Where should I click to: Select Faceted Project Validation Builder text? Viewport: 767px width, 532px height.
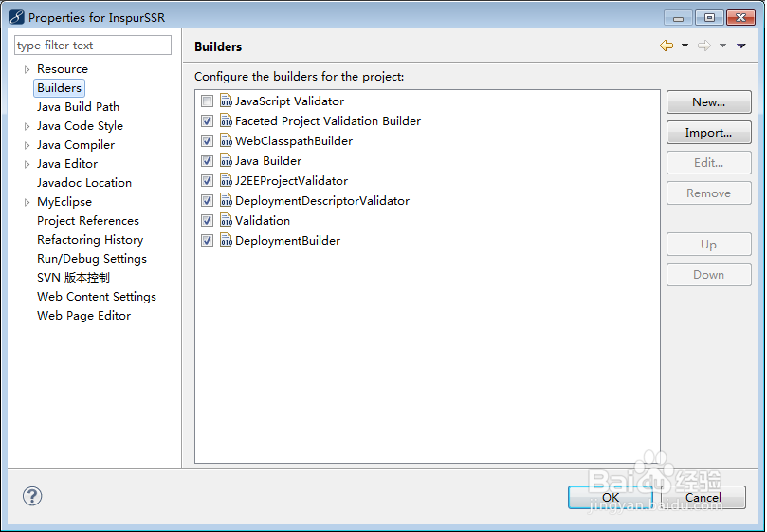[328, 120]
